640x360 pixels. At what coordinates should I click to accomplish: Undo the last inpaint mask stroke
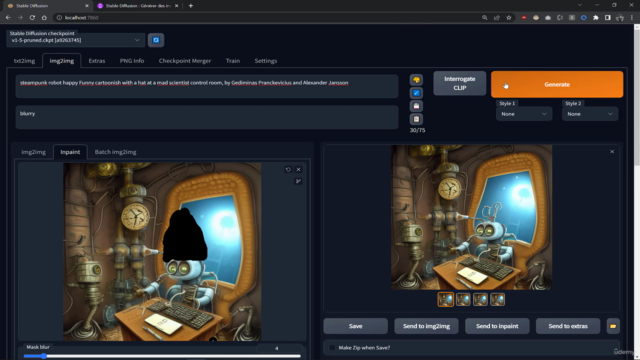288,169
